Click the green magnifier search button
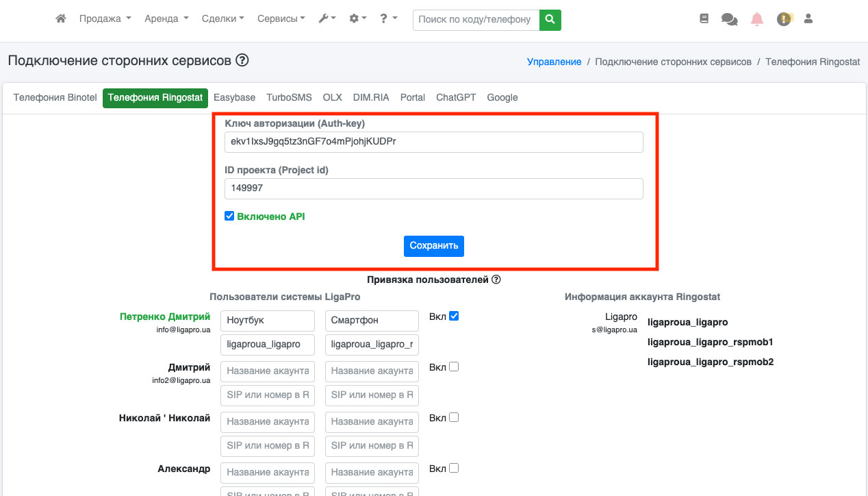 pyautogui.click(x=550, y=20)
